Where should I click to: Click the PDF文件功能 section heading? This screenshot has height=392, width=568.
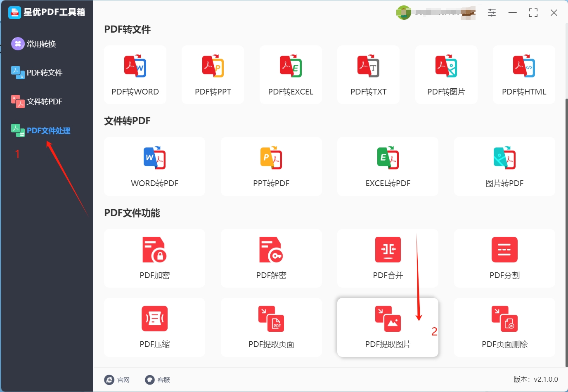coord(132,213)
